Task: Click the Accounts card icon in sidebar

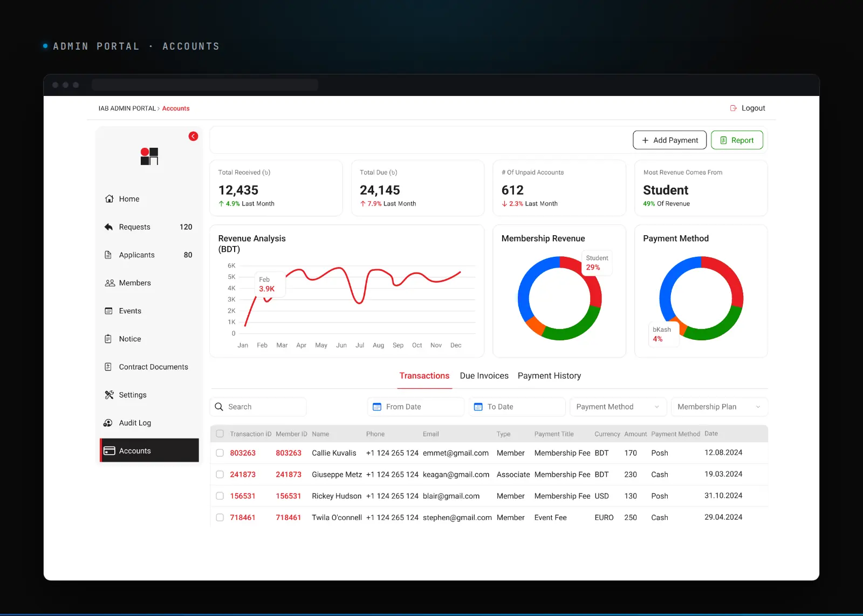Action: tap(109, 451)
